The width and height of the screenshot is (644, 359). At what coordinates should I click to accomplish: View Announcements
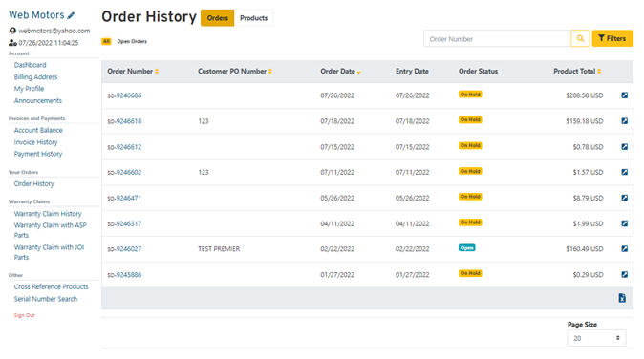pos(38,100)
